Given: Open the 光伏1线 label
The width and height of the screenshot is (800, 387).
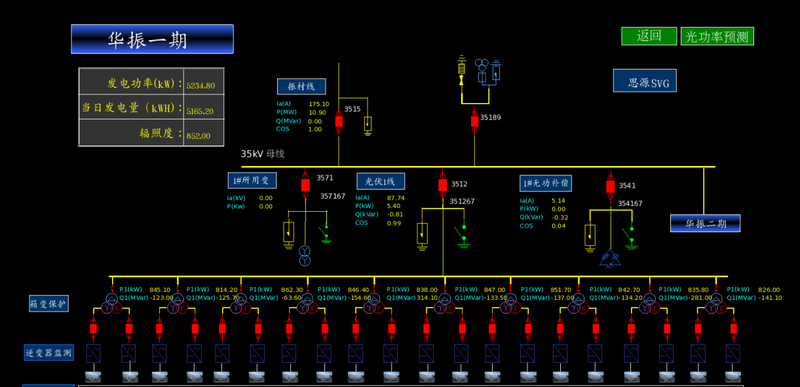Looking at the screenshot, I should [381, 181].
